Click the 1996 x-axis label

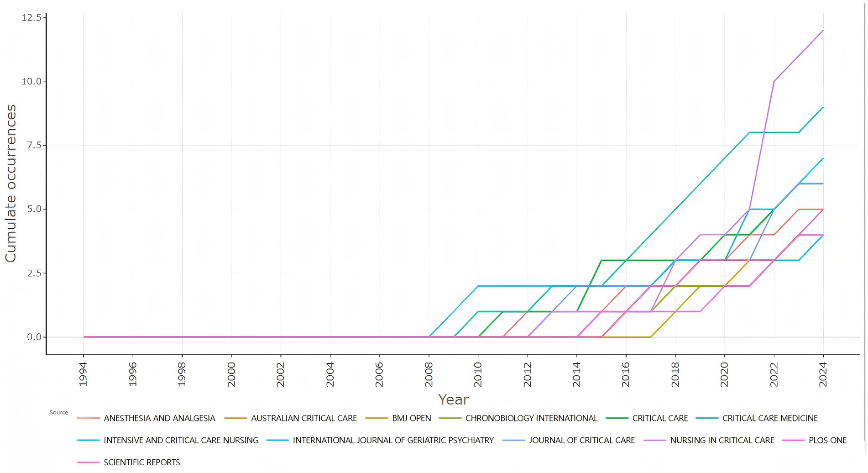coord(133,374)
